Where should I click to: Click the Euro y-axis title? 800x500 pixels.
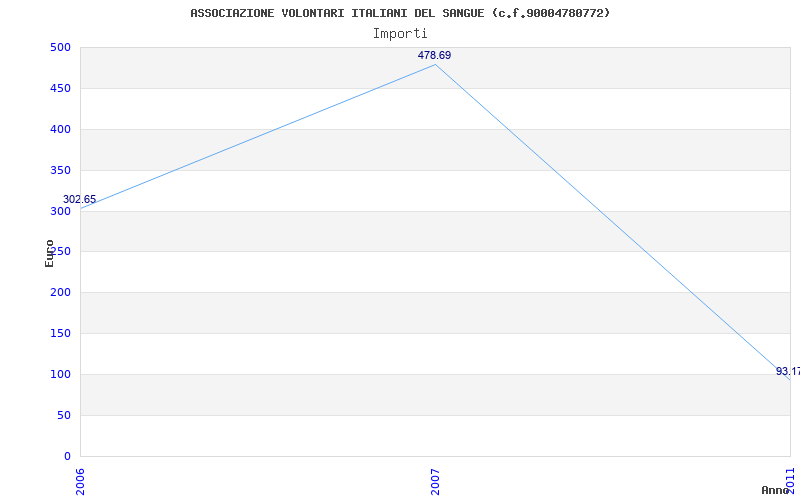tap(49, 254)
